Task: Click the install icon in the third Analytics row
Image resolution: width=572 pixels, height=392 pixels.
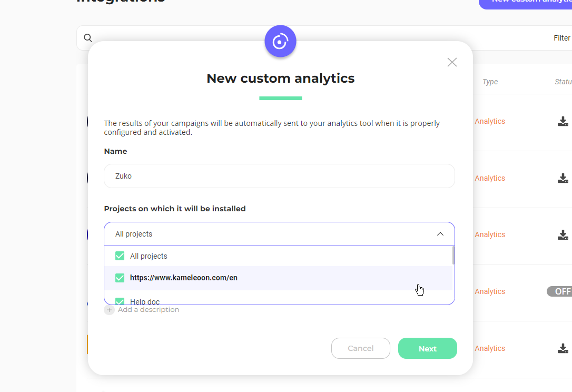Action: [563, 234]
